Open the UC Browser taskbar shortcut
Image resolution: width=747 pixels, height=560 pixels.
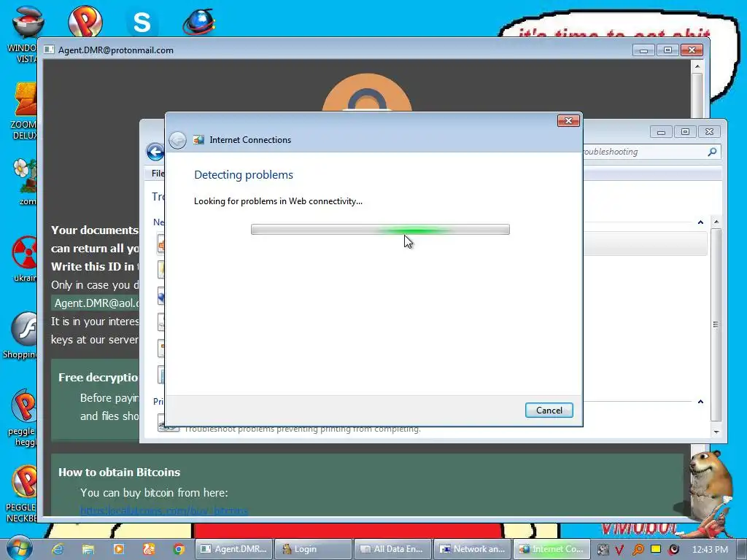tap(149, 550)
